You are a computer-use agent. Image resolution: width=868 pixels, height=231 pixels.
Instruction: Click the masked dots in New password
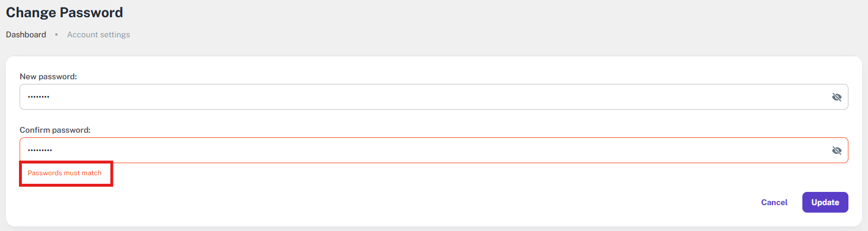39,97
